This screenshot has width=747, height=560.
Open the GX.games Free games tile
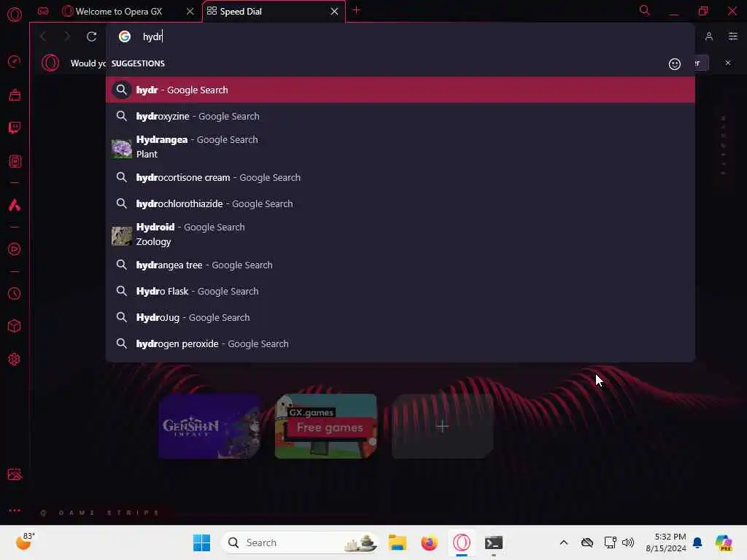click(x=326, y=426)
